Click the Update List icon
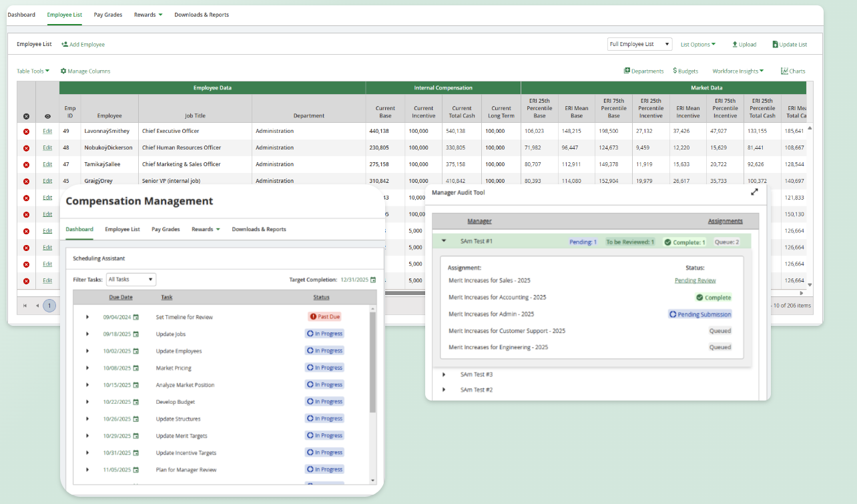The height and width of the screenshot is (504, 857). tap(775, 45)
